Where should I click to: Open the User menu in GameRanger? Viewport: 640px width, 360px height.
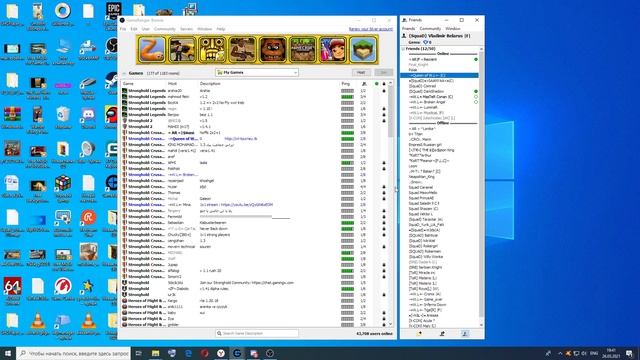pos(146,29)
